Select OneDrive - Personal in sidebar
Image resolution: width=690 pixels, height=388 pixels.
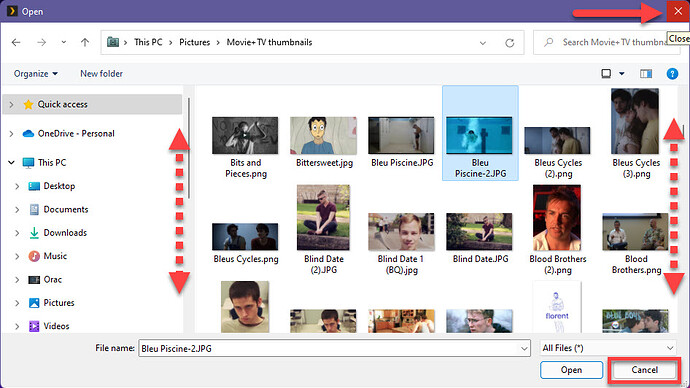pos(76,133)
